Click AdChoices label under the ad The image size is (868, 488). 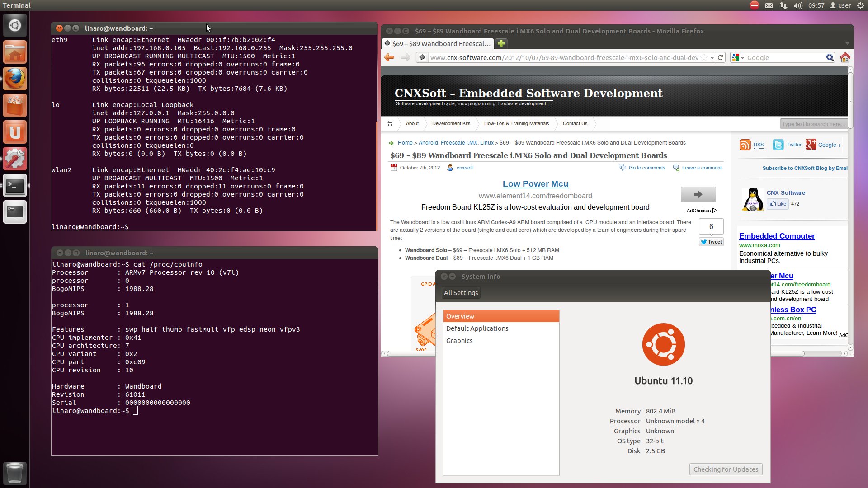[x=701, y=210]
